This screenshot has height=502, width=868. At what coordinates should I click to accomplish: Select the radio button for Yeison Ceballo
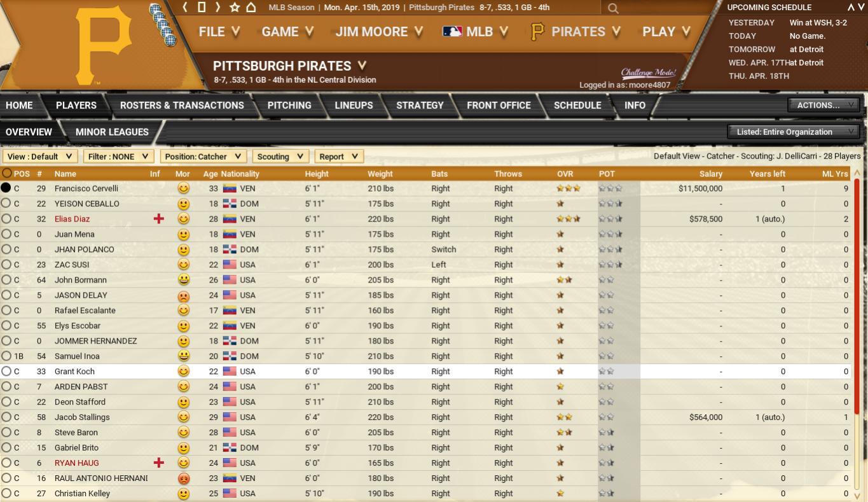tap(6, 204)
